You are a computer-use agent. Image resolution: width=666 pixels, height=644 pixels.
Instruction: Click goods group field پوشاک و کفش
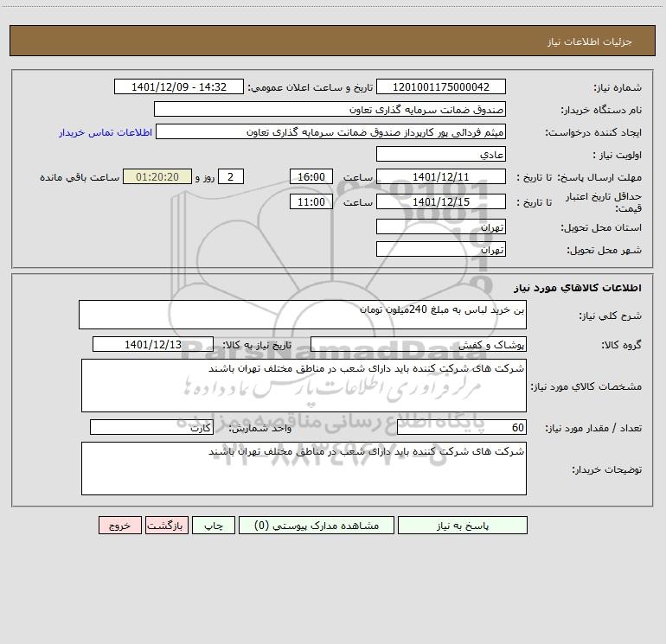tap(419, 344)
